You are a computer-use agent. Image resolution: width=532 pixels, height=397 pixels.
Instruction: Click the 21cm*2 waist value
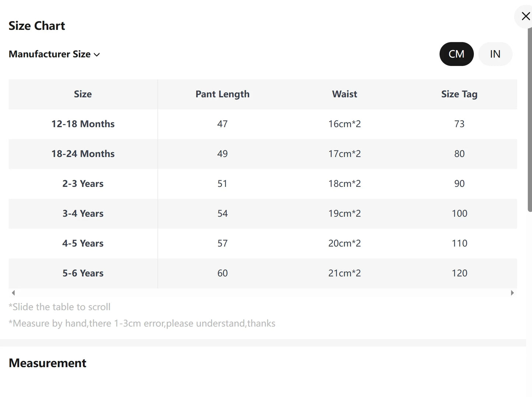point(344,273)
